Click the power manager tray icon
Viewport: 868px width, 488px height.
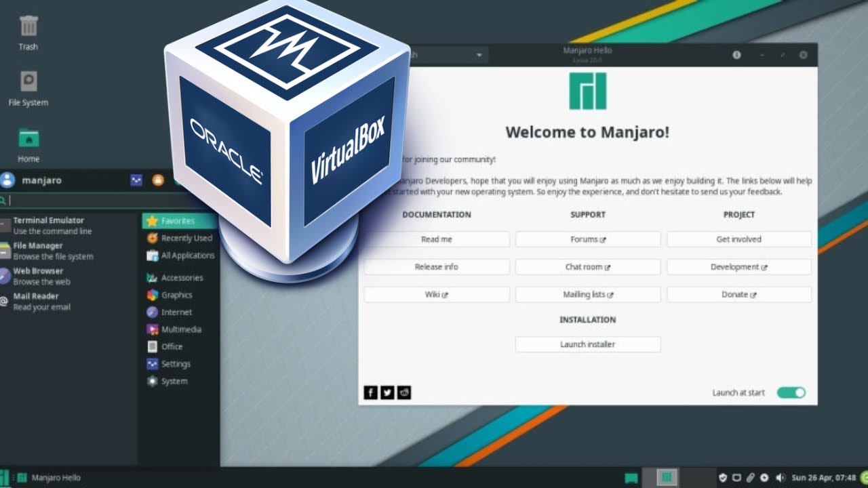point(764,478)
